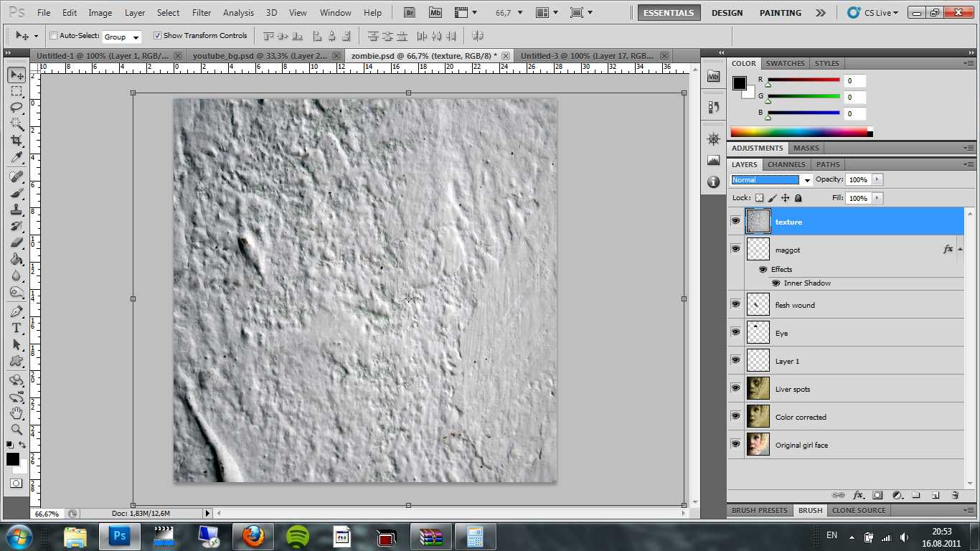Hide the flesh wound layer

tap(735, 304)
